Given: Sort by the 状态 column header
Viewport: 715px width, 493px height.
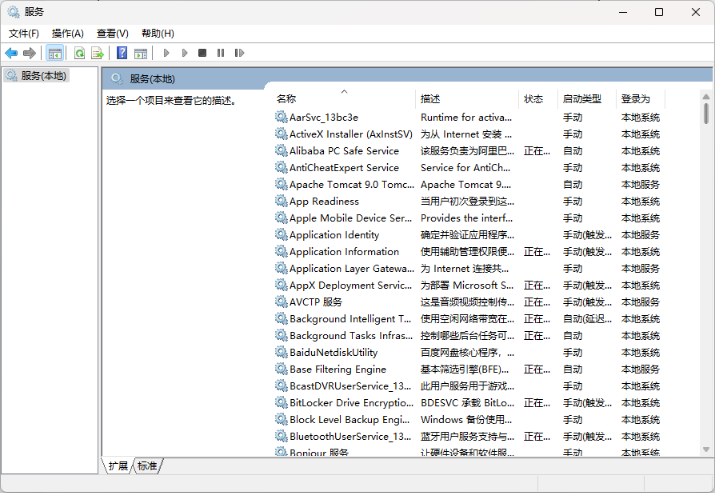Looking at the screenshot, I should pos(538,99).
